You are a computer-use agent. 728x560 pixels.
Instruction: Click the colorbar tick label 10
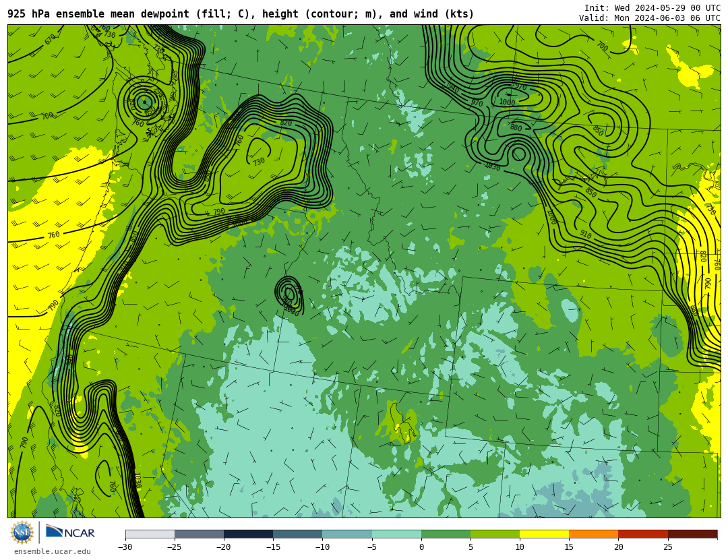520,547
